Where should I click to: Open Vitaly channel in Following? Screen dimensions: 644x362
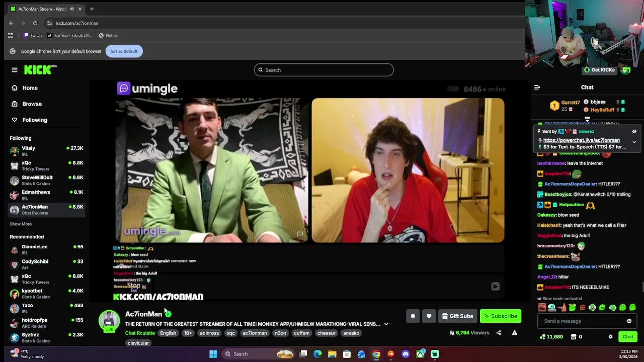(47, 151)
